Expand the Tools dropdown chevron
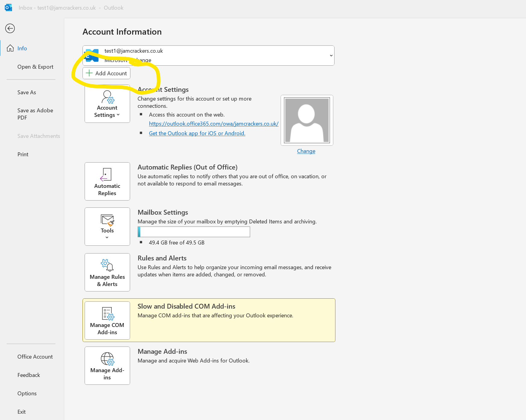 click(x=107, y=237)
